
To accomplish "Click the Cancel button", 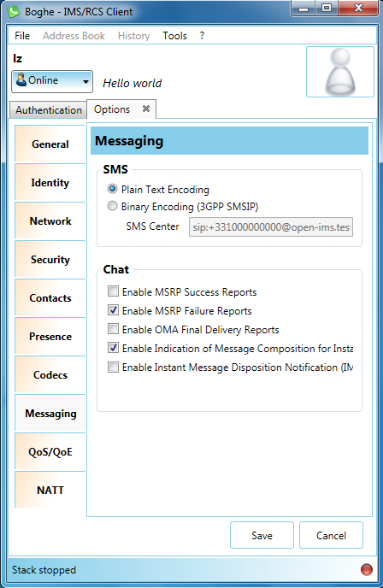I will [x=331, y=535].
